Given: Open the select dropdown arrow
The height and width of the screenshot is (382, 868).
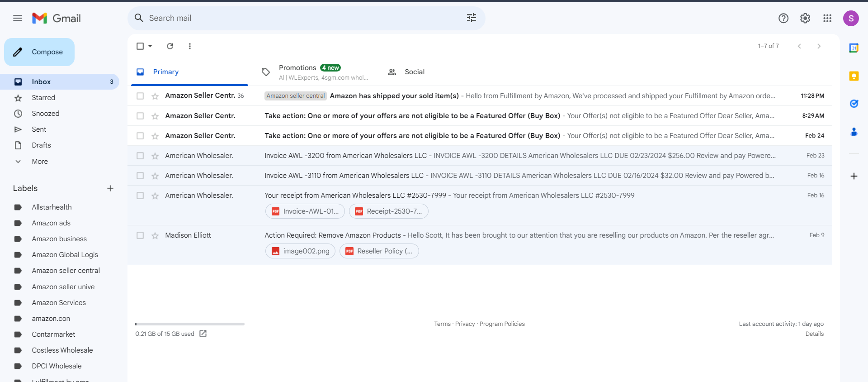Looking at the screenshot, I should pos(150,46).
